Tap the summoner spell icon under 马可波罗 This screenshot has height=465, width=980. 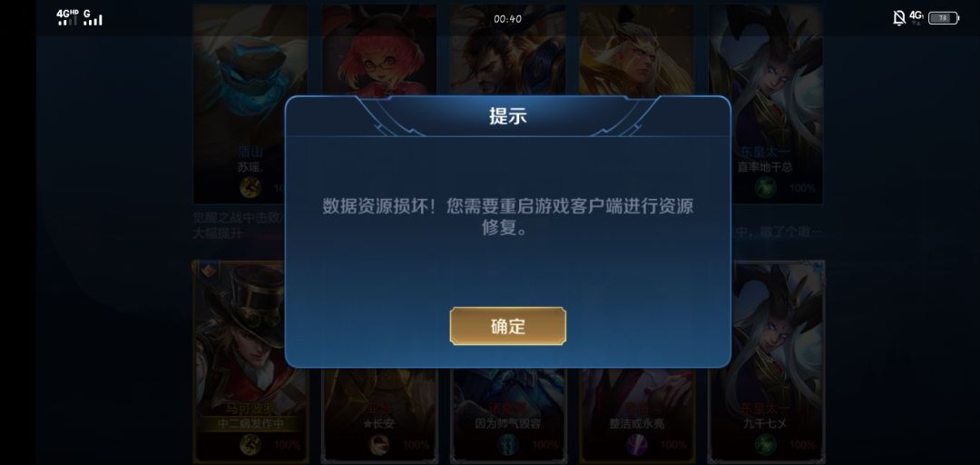pos(250,444)
